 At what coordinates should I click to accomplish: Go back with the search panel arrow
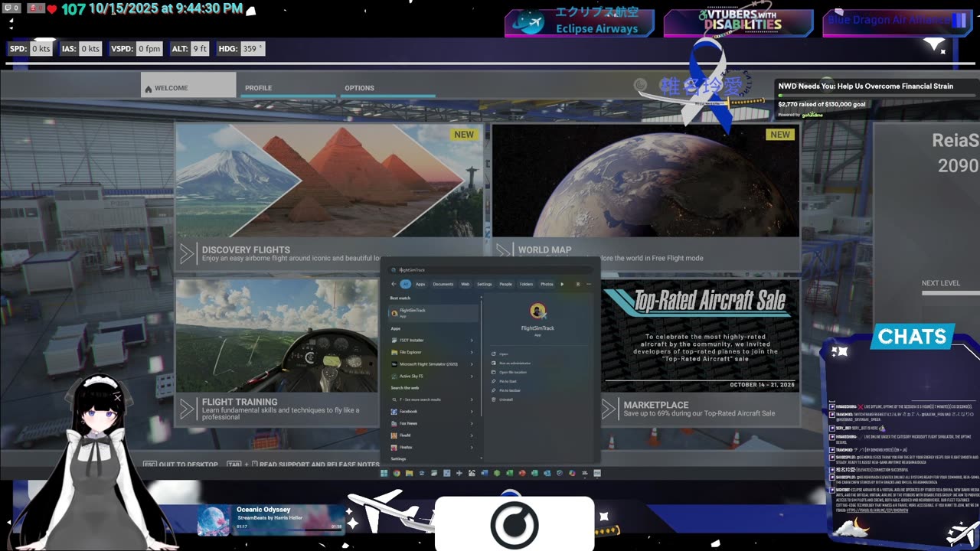tap(394, 284)
